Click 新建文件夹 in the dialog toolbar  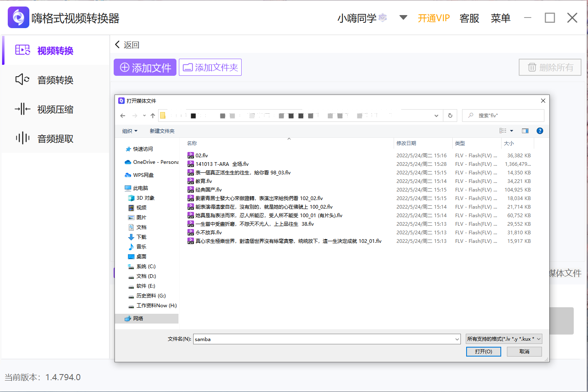(x=162, y=131)
